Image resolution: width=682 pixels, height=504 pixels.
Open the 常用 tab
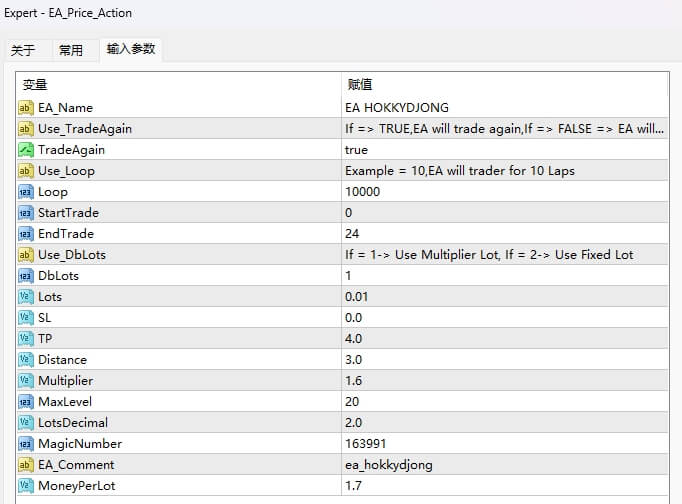(71, 50)
